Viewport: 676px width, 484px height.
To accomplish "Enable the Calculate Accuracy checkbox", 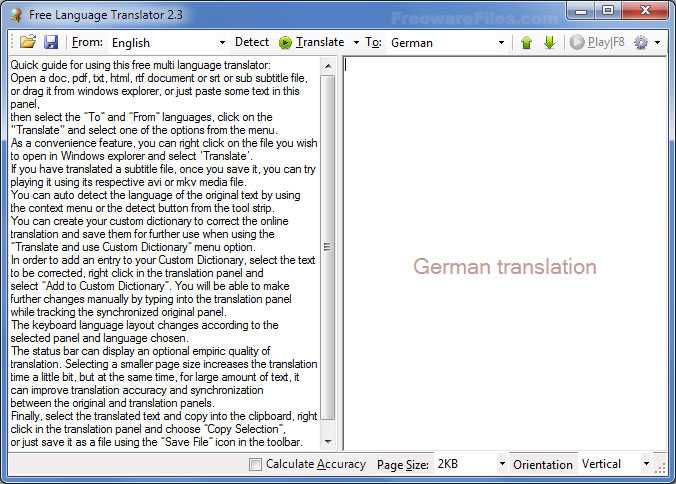I will click(x=256, y=465).
